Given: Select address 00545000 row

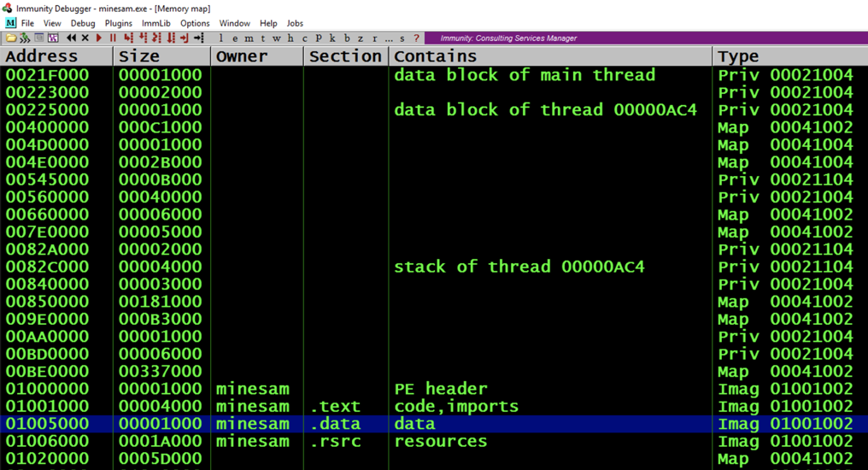Looking at the screenshot, I should pos(434,179).
